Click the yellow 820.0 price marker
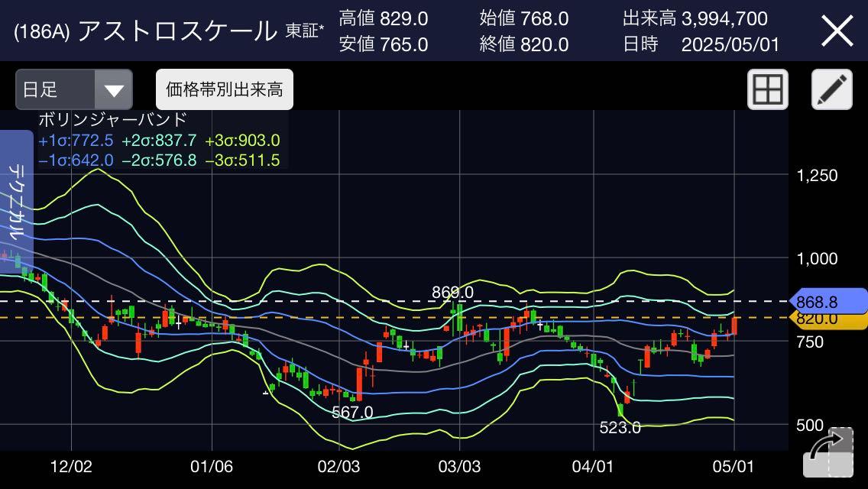 tap(828, 320)
